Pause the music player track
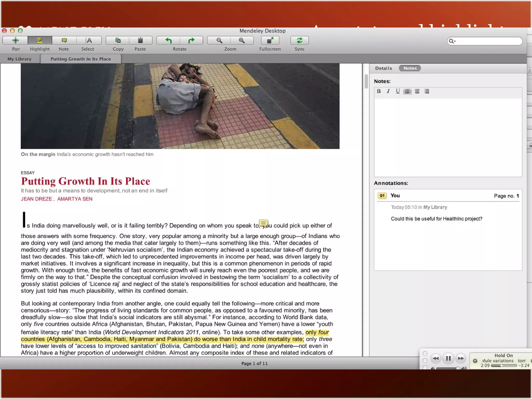This screenshot has height=399, width=532. point(448,358)
